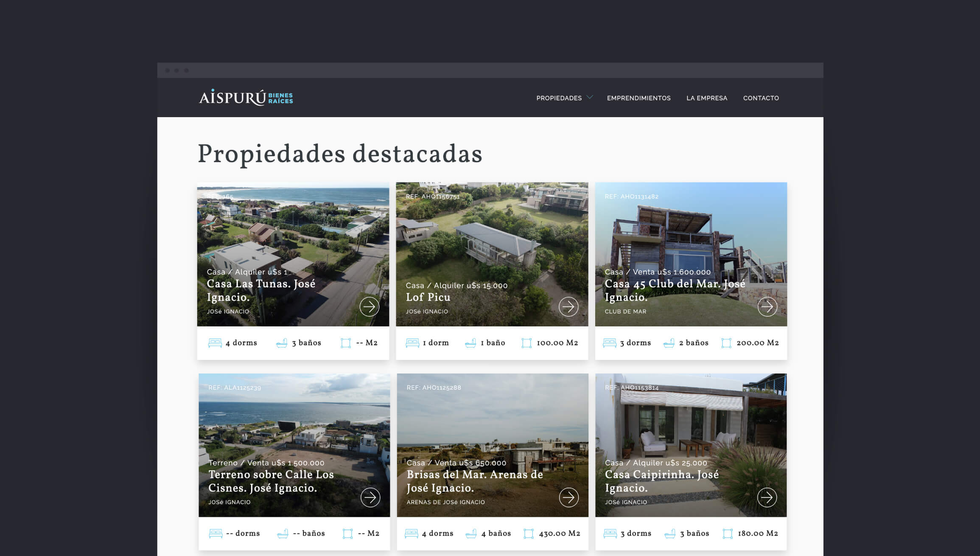Click the arrow icon on Casa Caipirinha card
This screenshot has height=556, width=980.
coord(767,497)
